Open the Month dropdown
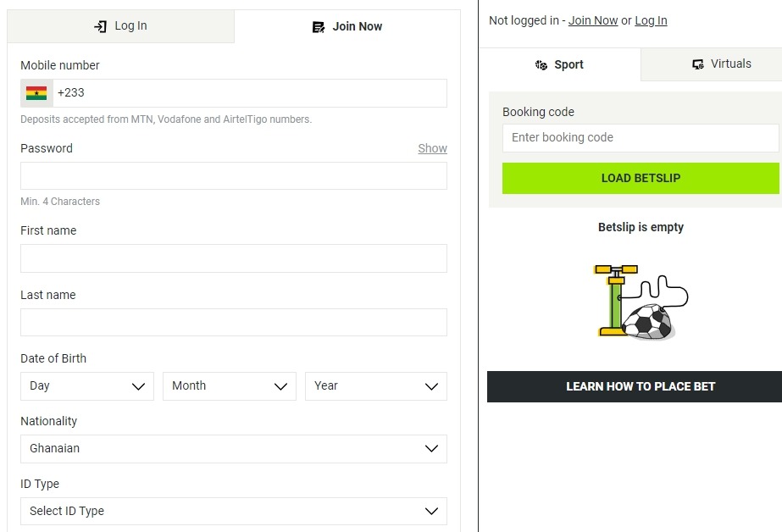 [230, 386]
